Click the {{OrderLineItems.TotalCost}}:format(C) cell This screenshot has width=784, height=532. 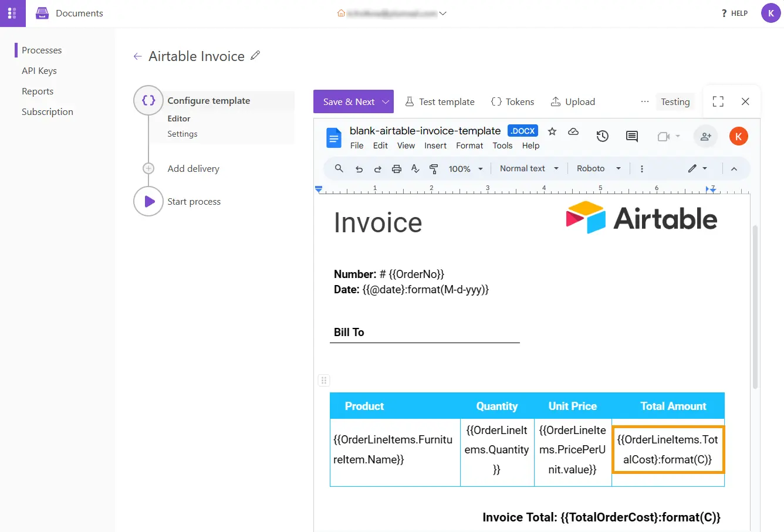coord(668,449)
